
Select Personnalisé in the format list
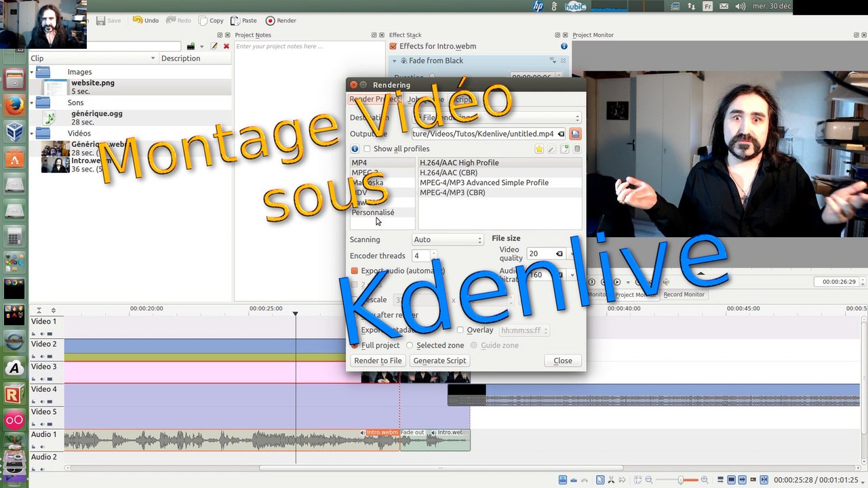[x=382, y=212]
